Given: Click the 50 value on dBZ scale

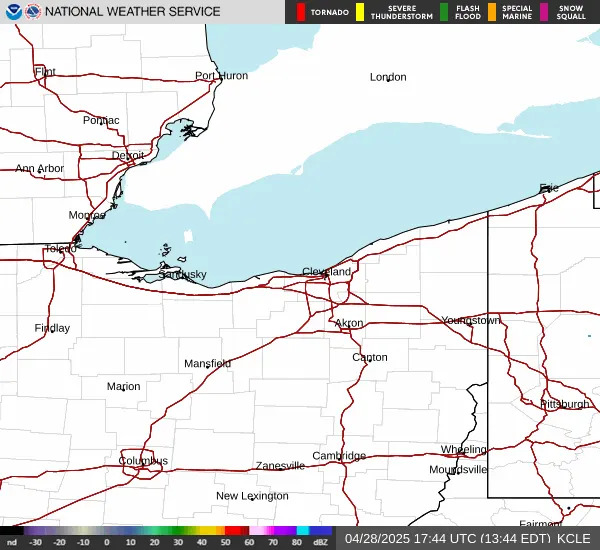Looking at the screenshot, I should [225, 542].
